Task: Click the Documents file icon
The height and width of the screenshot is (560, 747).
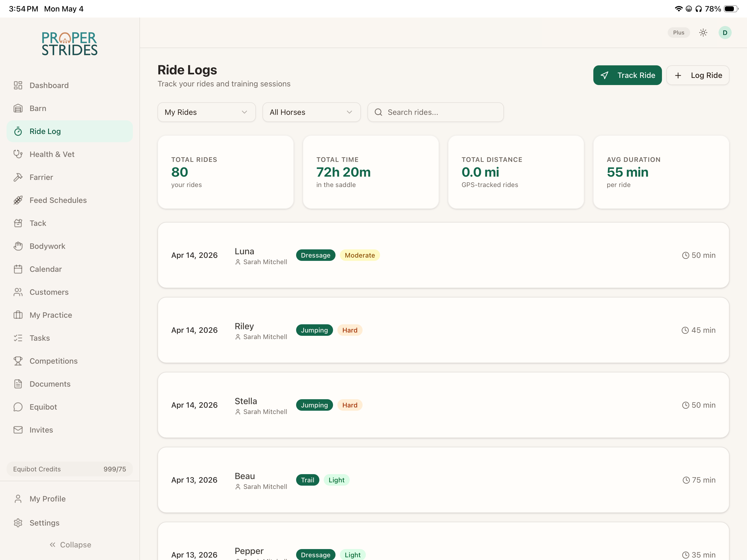Action: [x=18, y=384]
